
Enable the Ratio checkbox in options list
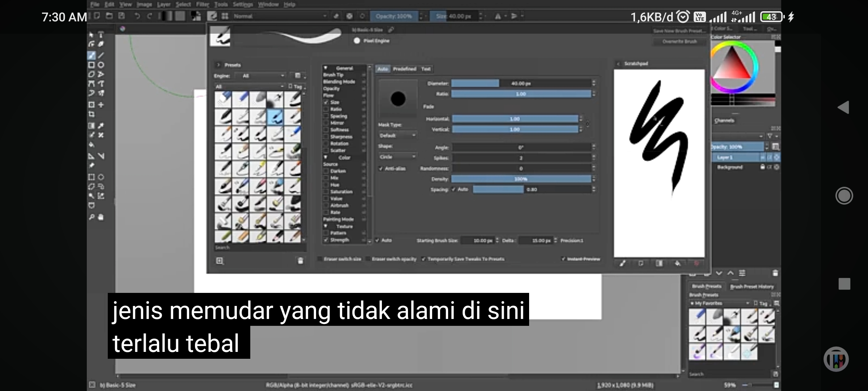pos(326,109)
